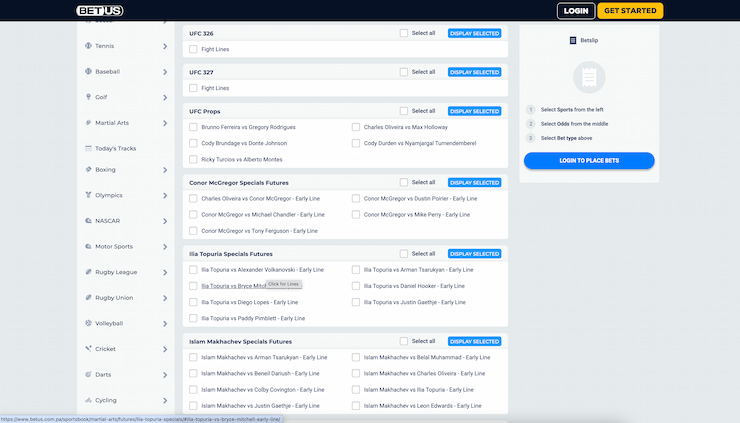This screenshot has width=740, height=423.
Task: Expand the Tennis chevron arrow
Action: [165, 46]
